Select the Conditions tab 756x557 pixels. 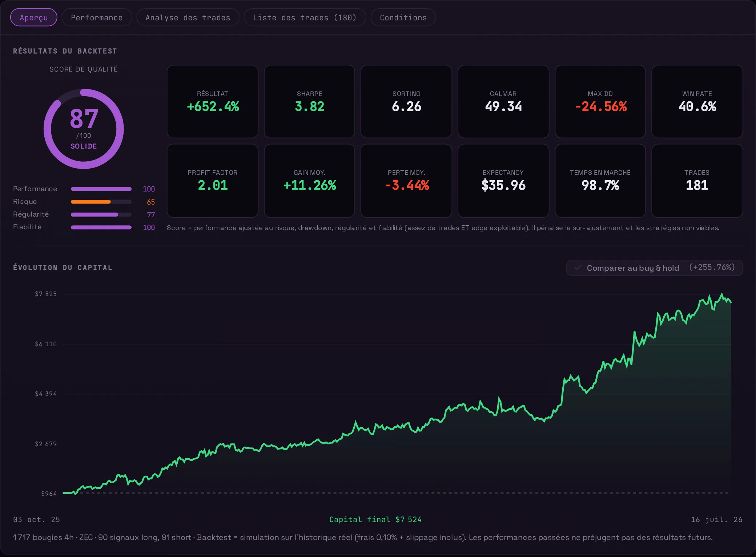[403, 17]
